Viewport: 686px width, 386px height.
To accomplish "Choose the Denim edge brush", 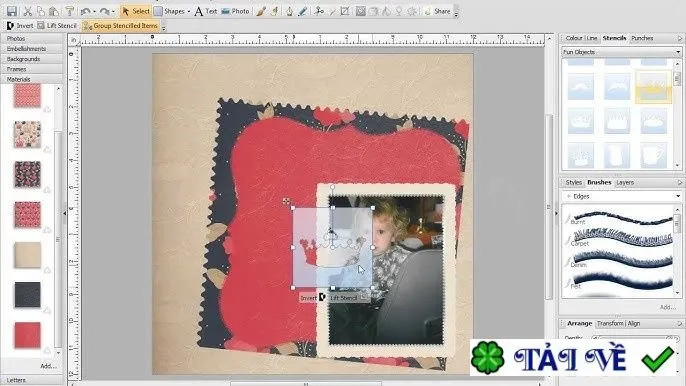I will click(620, 260).
